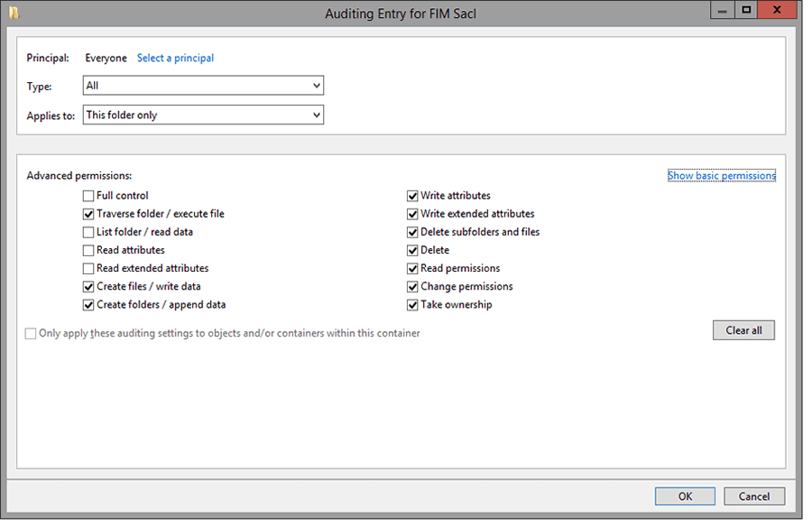This screenshot has width=812, height=527.
Task: Uncheck Create files / write data
Action: (x=88, y=286)
